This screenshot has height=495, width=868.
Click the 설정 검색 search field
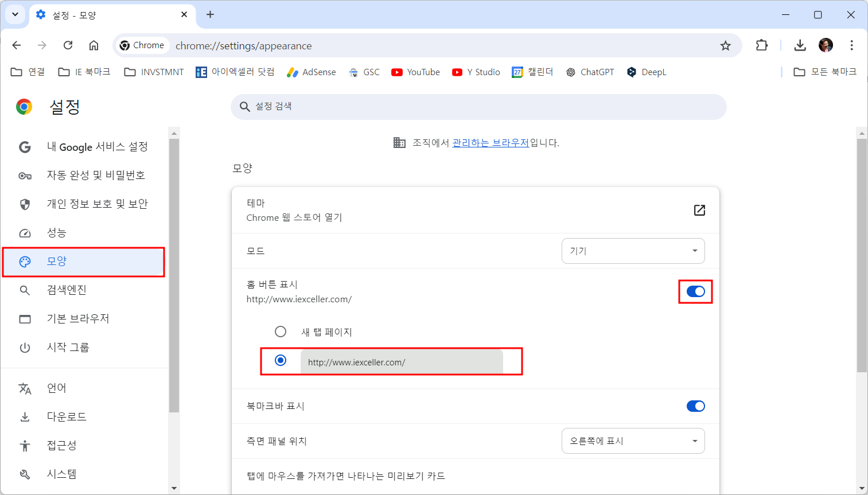(x=478, y=107)
